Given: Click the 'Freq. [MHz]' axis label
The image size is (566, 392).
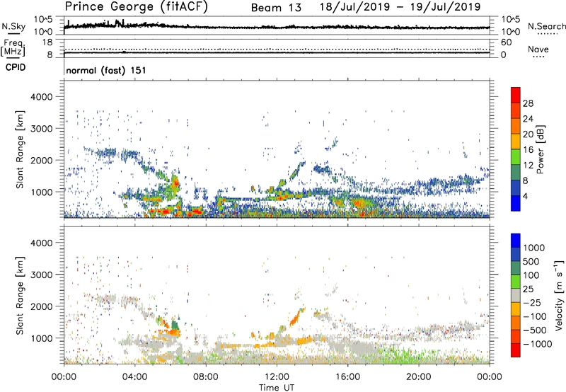Looking at the screenshot, I should (x=13, y=47).
